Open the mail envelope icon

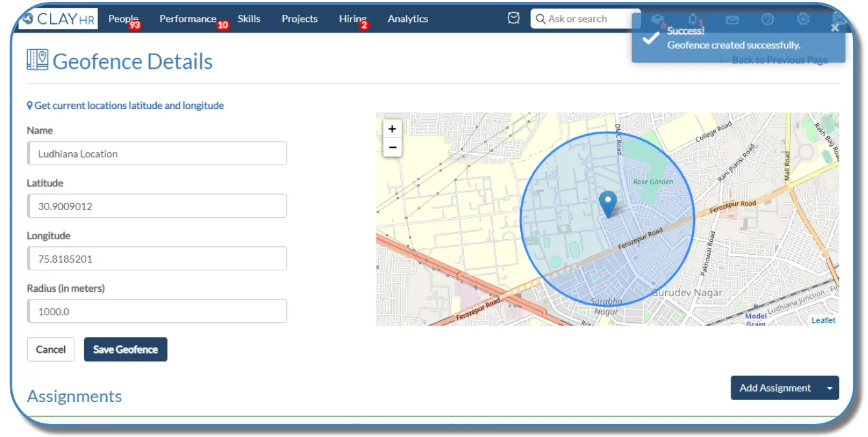pyautogui.click(x=732, y=19)
